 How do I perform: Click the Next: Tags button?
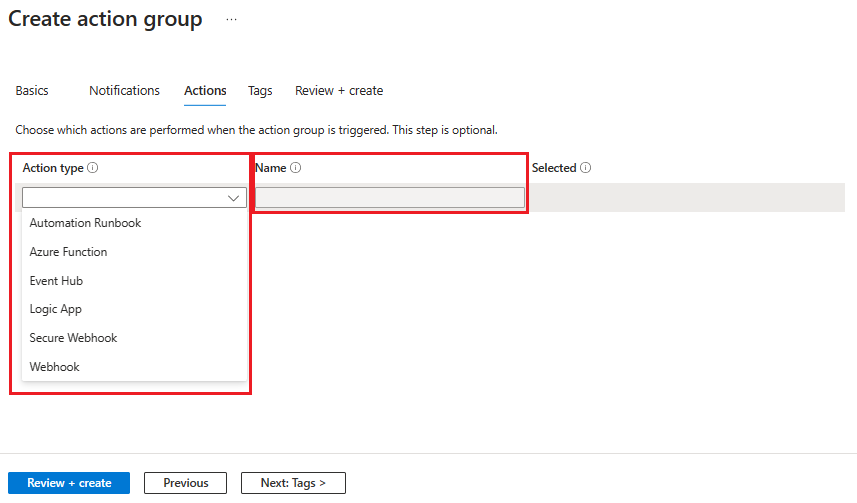click(293, 483)
